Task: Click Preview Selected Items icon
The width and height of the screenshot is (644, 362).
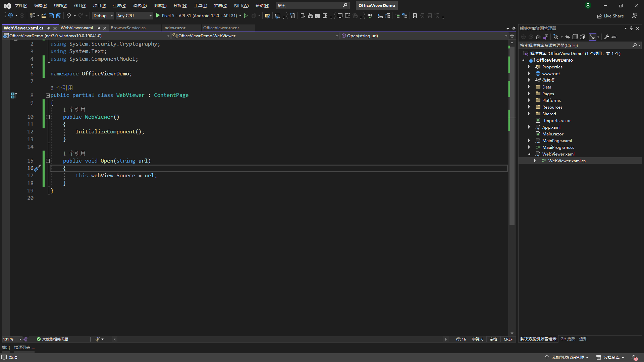Action: pos(614,37)
